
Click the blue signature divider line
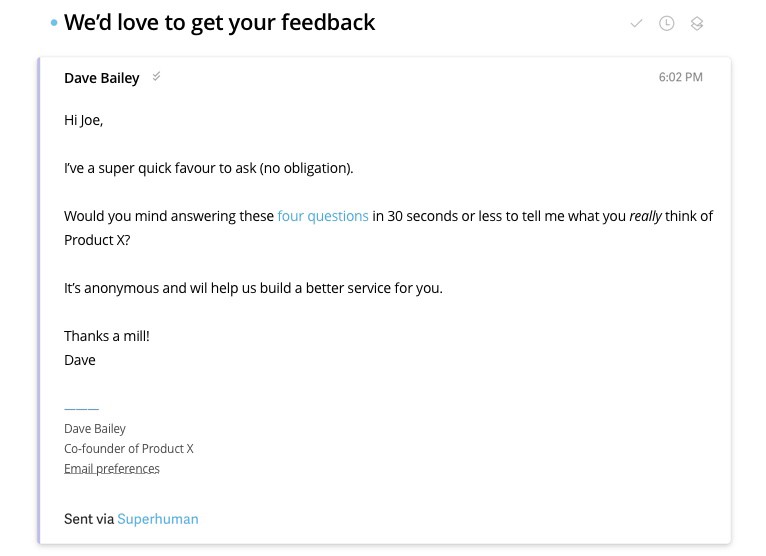[x=81, y=409]
